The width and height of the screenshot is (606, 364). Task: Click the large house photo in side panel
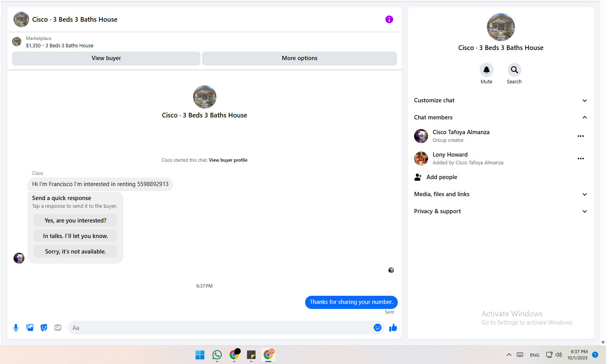tap(501, 27)
